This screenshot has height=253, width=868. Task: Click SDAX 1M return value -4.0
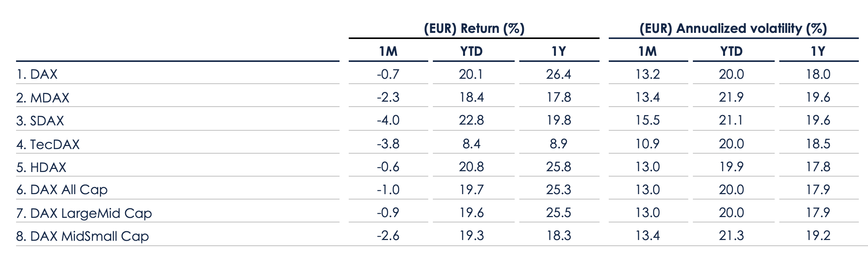[388, 120]
